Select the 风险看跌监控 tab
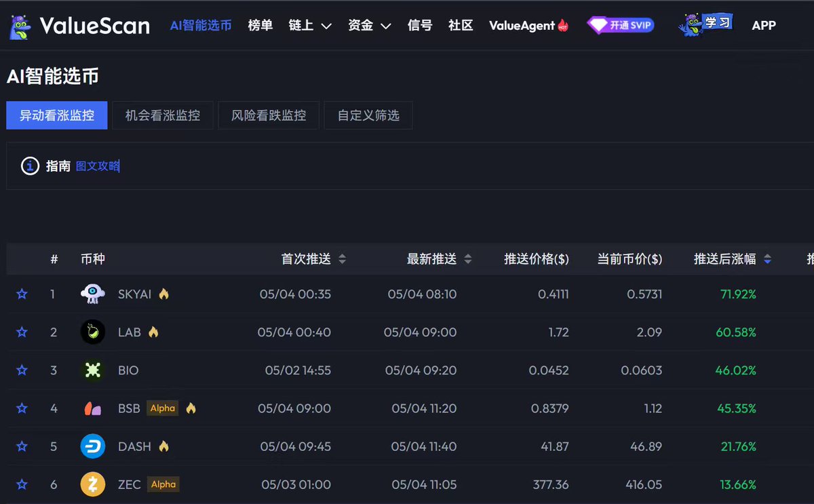 click(x=269, y=115)
